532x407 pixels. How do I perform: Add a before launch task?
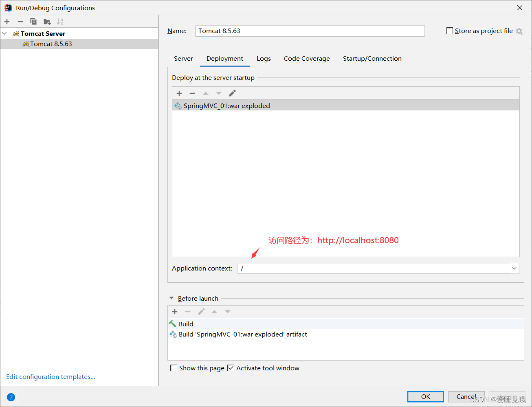(175, 312)
